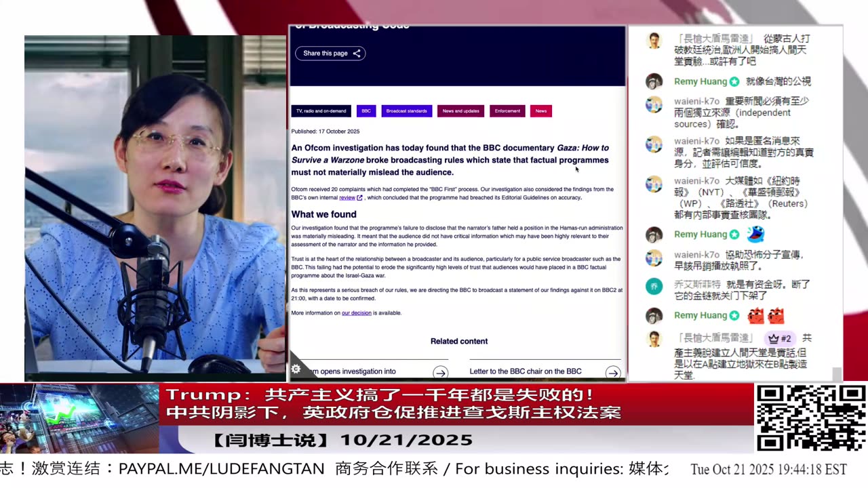
Task: Click the settings gear on the webpage corner
Action: pos(296,369)
